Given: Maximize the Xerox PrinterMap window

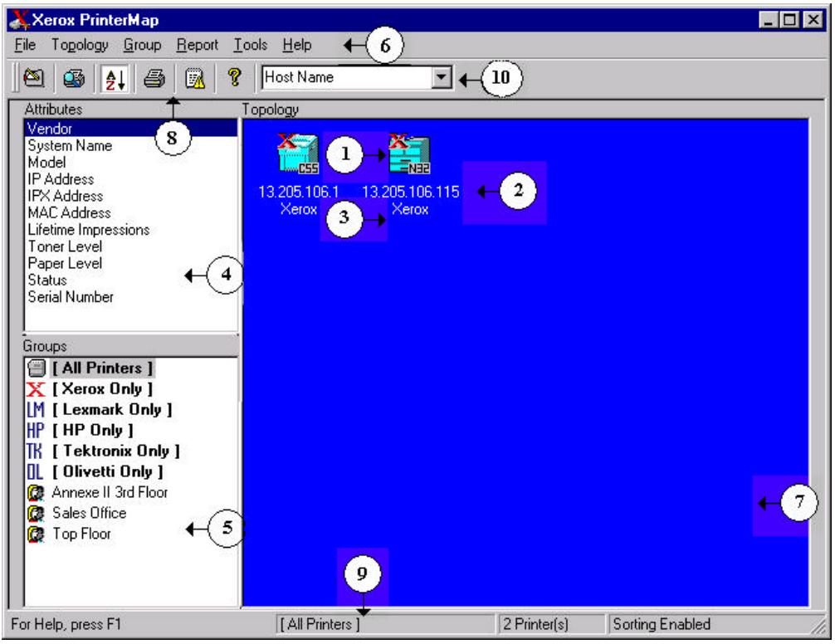Looking at the screenshot, I should coord(790,20).
